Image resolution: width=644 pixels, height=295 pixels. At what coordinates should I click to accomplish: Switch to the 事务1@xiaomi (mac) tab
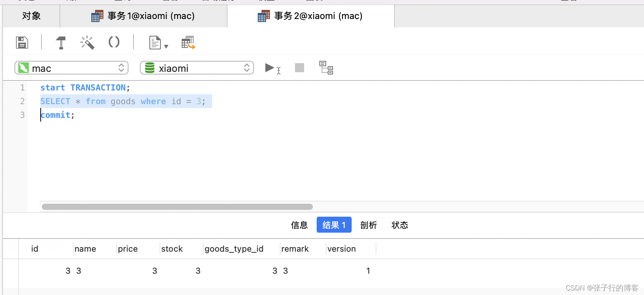coord(144,16)
